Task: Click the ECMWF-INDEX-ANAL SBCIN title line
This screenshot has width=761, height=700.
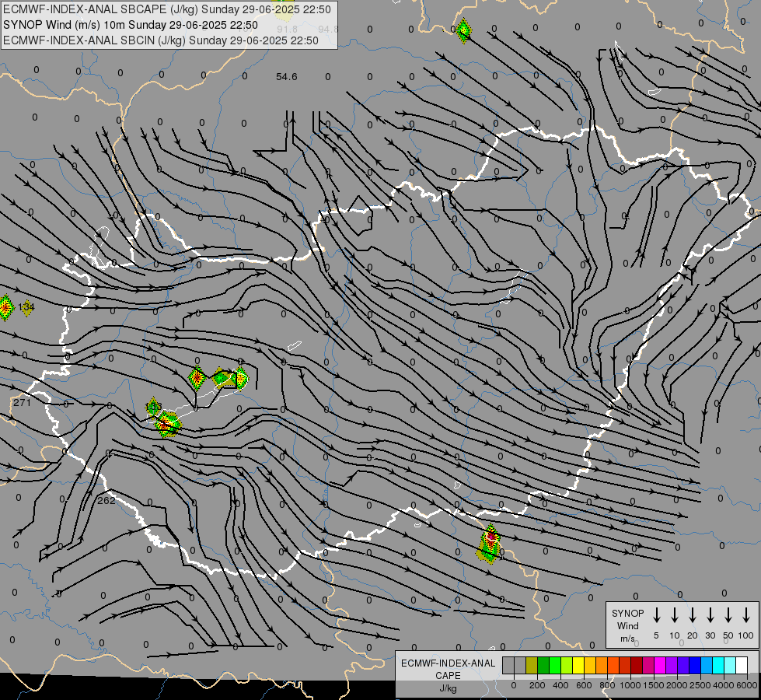Action: pos(161,40)
